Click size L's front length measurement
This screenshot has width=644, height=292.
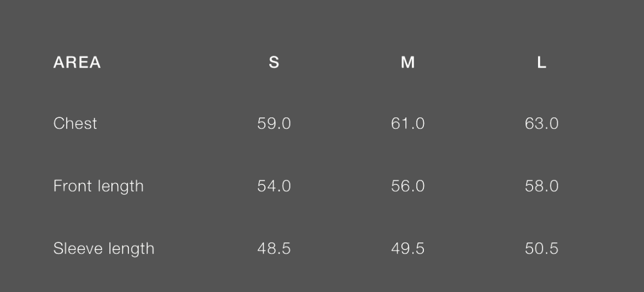tap(541, 186)
